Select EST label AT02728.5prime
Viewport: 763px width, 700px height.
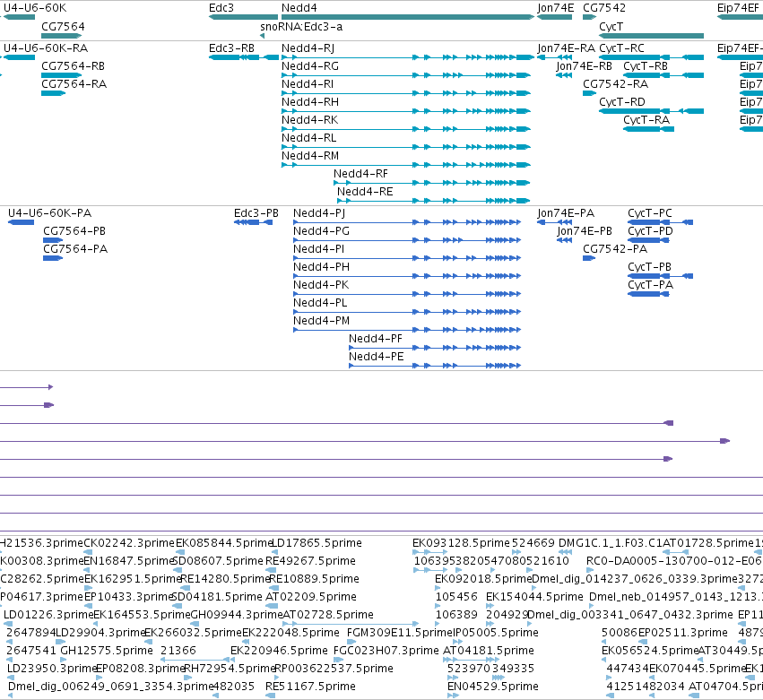(x=328, y=615)
